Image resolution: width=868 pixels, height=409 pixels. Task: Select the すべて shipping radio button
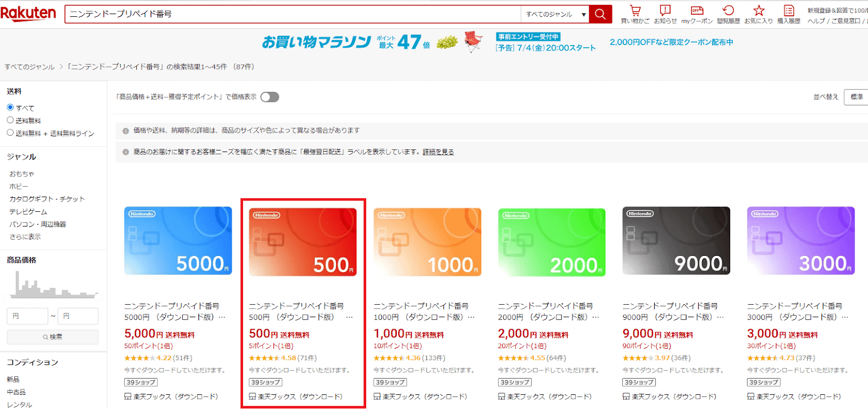point(10,108)
